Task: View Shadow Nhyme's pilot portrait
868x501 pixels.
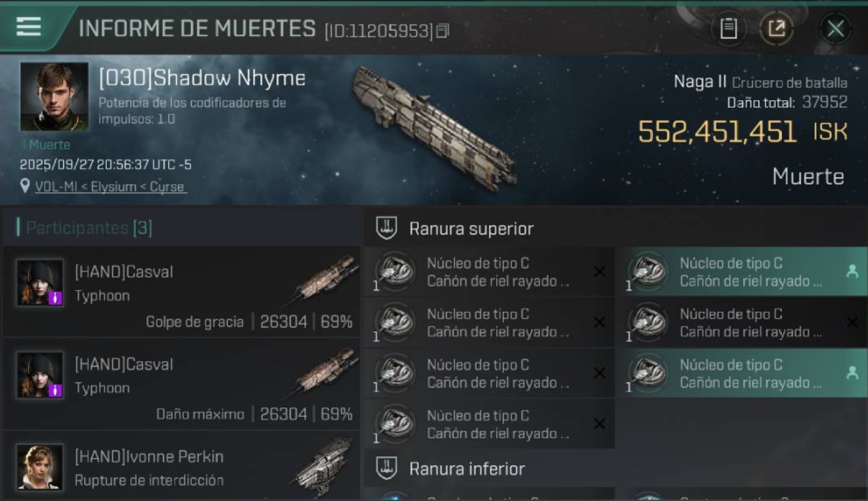Action: click(54, 97)
